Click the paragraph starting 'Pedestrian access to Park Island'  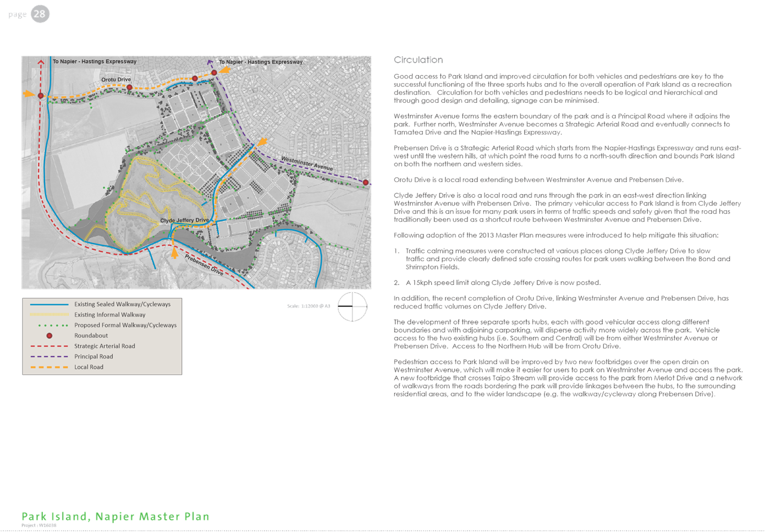point(568,378)
